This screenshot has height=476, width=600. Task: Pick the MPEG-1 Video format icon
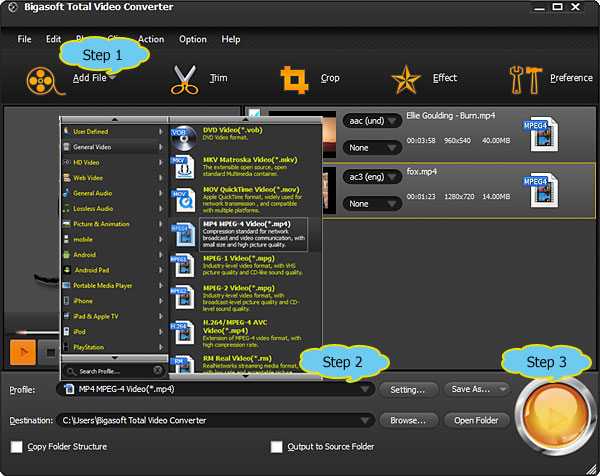click(x=184, y=266)
